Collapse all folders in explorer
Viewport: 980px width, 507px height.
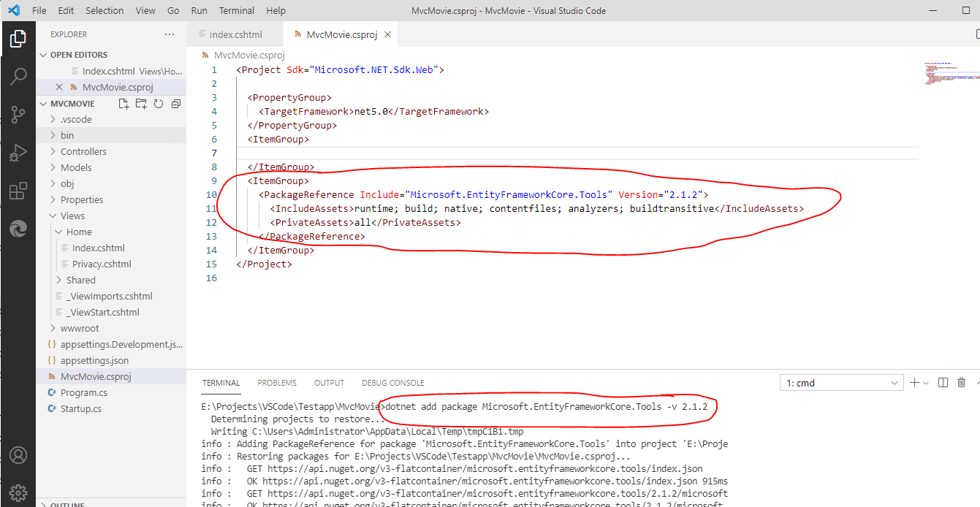tap(175, 104)
